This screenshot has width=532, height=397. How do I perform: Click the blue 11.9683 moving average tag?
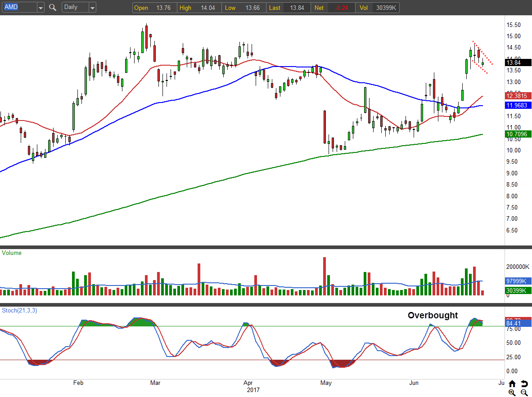518,105
